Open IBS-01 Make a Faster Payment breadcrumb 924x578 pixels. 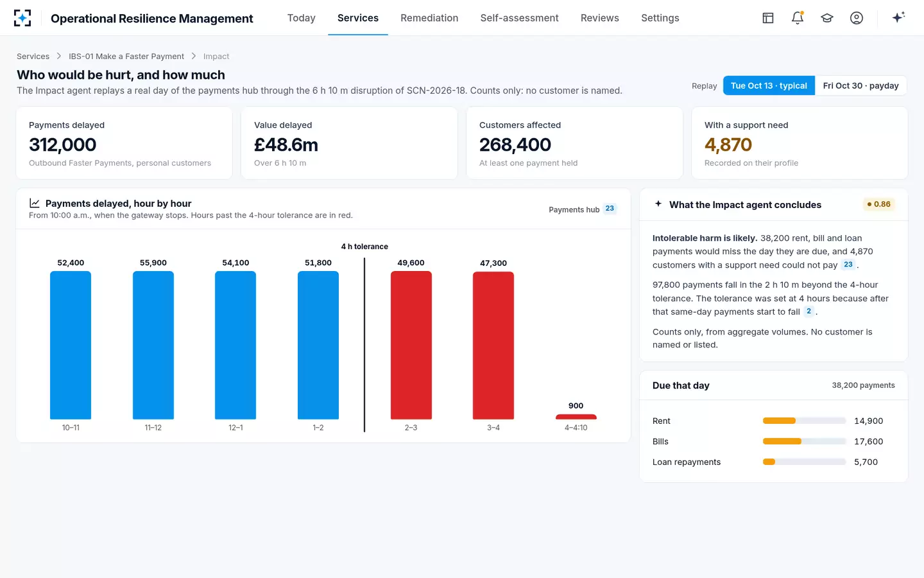(126, 57)
